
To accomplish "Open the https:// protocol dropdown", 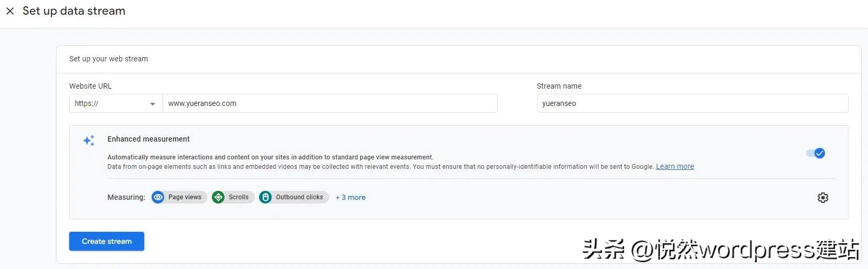I will pyautogui.click(x=115, y=104).
